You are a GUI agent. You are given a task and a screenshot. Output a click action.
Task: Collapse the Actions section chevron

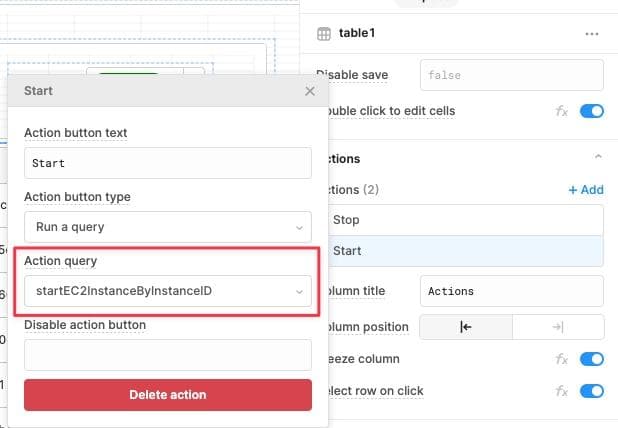pos(598,158)
